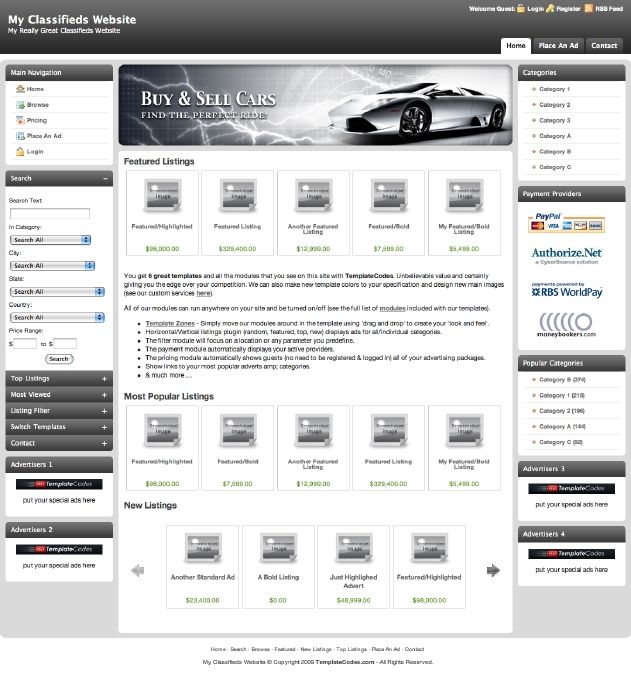Open the State dropdown
Viewport: 631px width, 676px height.
pyautogui.click(x=58, y=291)
